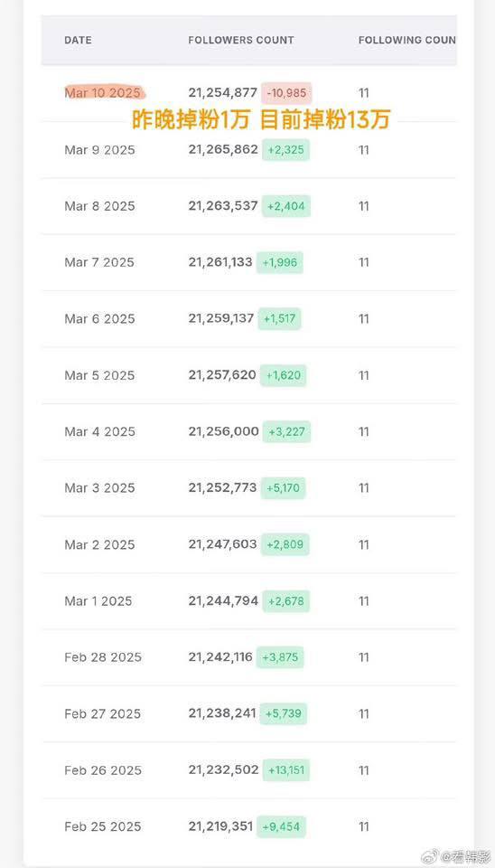Select the Feb 28 2025 date
495x868 pixels.
click(103, 657)
